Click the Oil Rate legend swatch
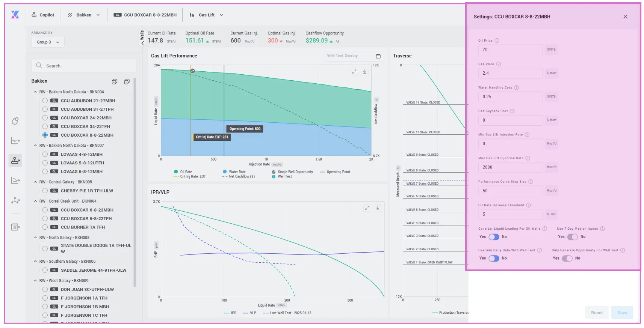644x328 pixels. point(176,172)
